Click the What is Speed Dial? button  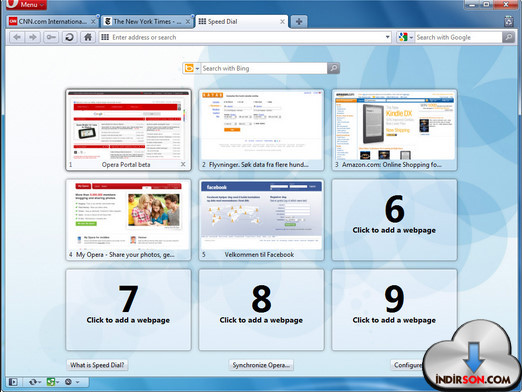coord(97,365)
